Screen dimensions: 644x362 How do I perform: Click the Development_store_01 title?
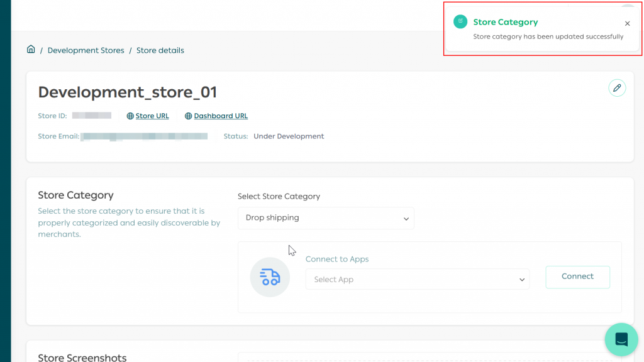click(x=128, y=92)
